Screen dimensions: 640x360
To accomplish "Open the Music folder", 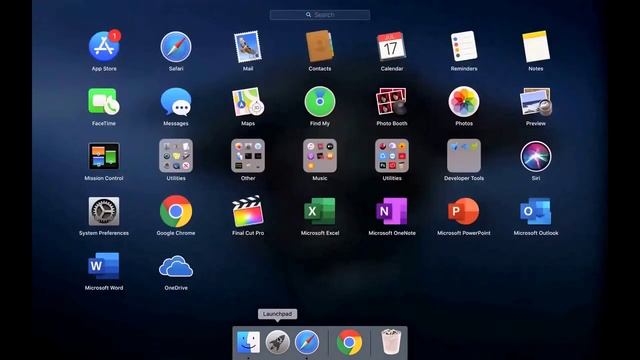I will tap(320, 156).
